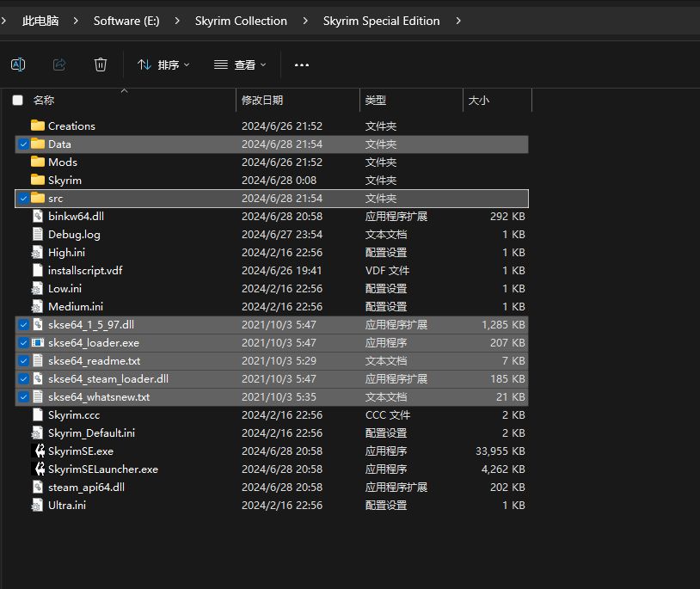Screen dimensions: 700x589
Task: Click the Rename icon in toolbar
Action: 18,64
